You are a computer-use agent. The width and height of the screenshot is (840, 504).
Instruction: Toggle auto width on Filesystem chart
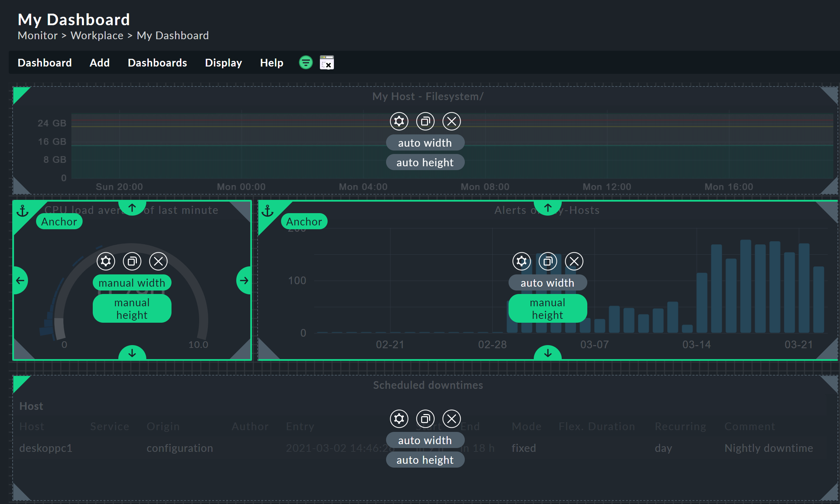[425, 142]
